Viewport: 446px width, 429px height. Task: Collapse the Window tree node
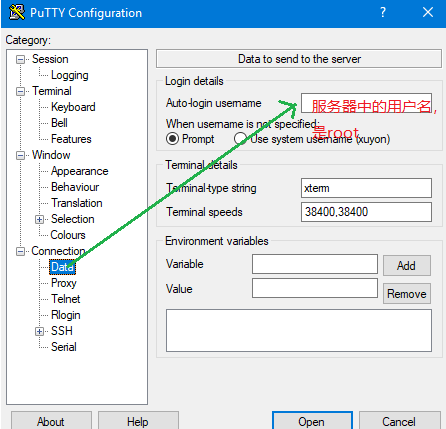tap(20, 155)
